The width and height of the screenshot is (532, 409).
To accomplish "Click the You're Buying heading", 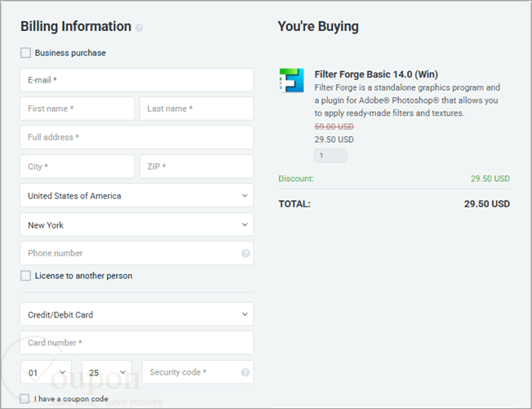I will coord(318,26).
